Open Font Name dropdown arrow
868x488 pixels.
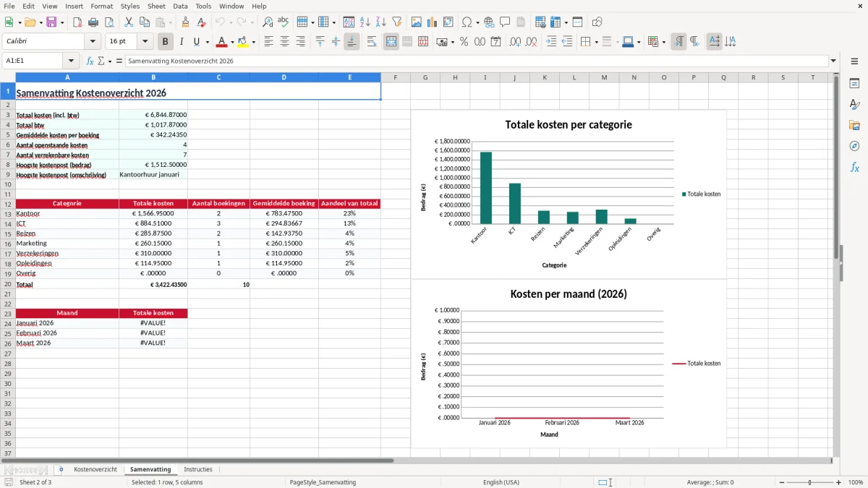[x=93, y=42]
